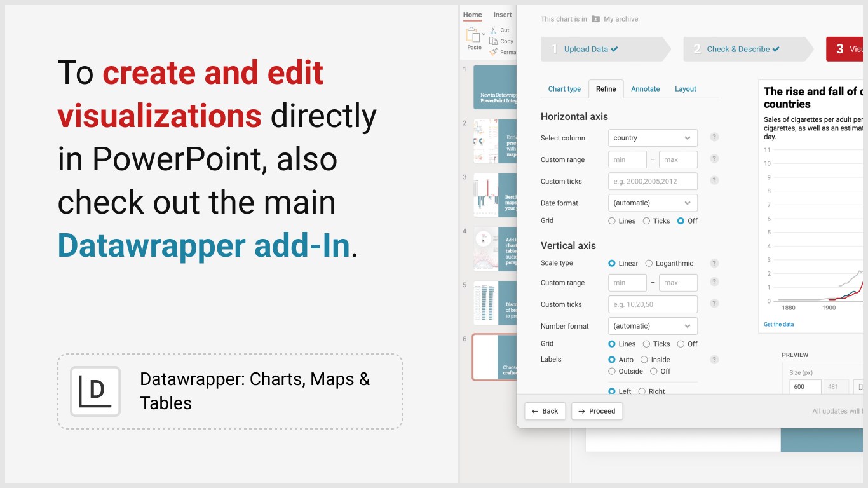Select the Refine tab
This screenshot has width=868, height=488.
click(606, 89)
